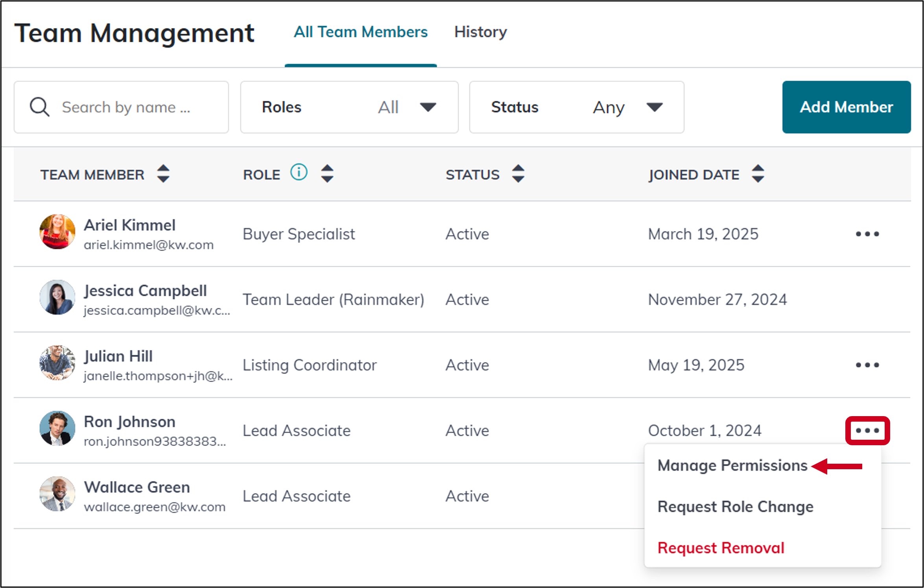Select Manage Permissions from menu
The height and width of the screenshot is (588, 924).
pyautogui.click(x=732, y=466)
